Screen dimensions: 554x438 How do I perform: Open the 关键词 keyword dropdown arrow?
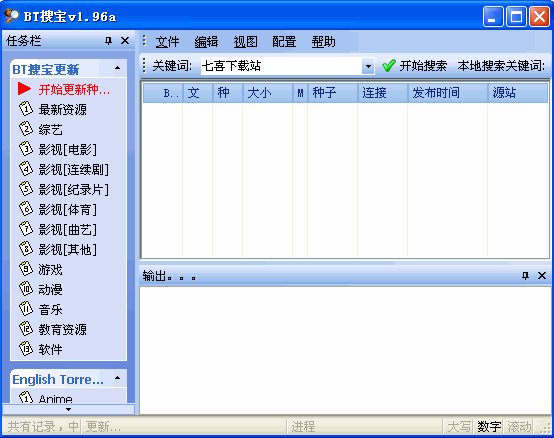[x=368, y=66]
